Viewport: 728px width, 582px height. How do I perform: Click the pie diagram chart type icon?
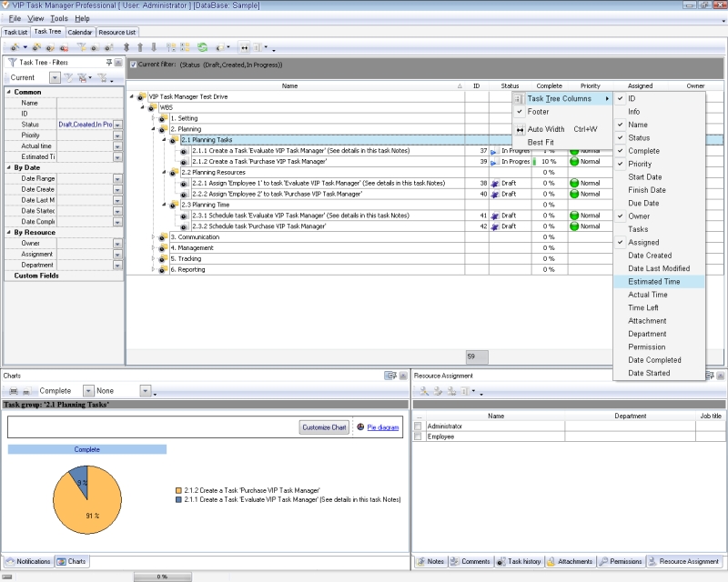click(x=360, y=427)
